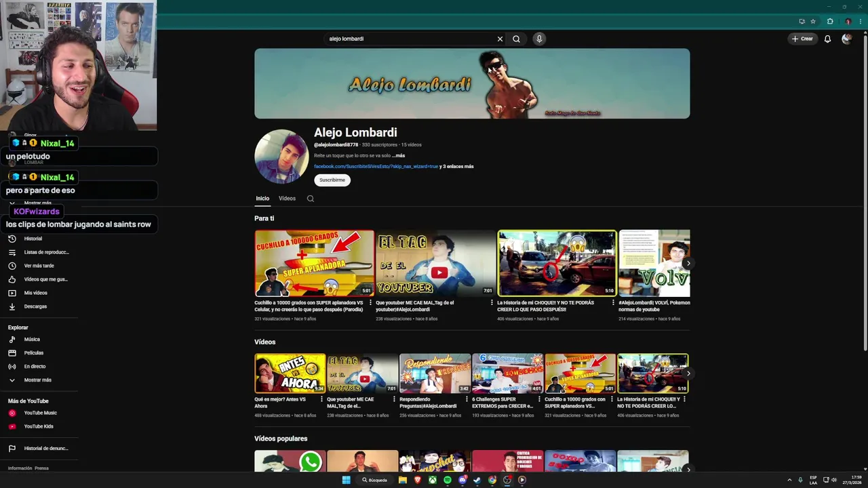Open Mis vídeos in sidebar
The image size is (868, 488).
(28, 293)
